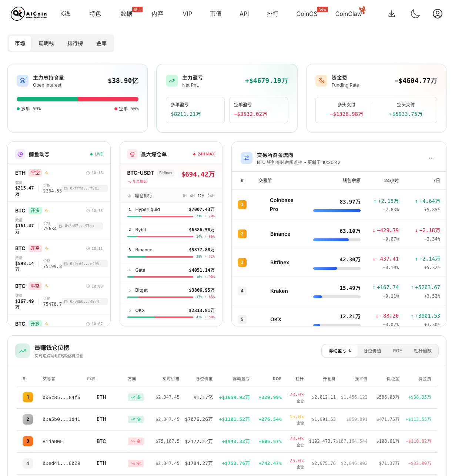This screenshot has width=455, height=476.
Task: Sort the leaderboard by ROE
Action: [x=397, y=351]
